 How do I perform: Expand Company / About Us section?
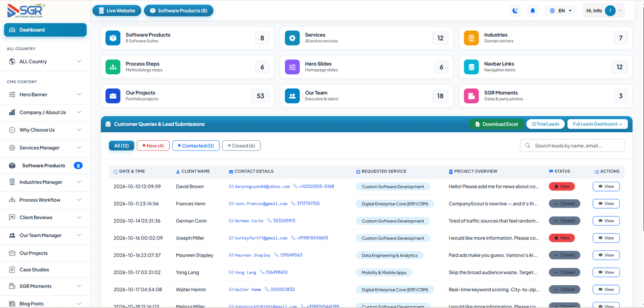[x=45, y=112]
